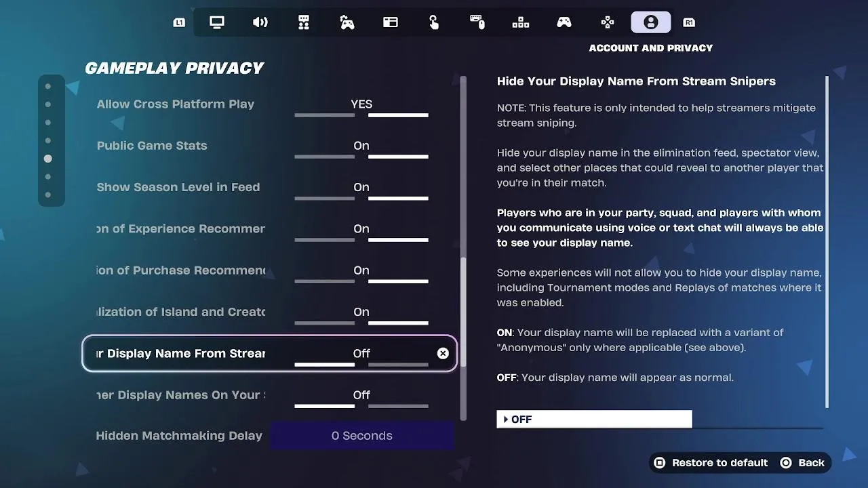Click the L1 previous tab bumper icon
This screenshot has width=868, height=488.
179,22
